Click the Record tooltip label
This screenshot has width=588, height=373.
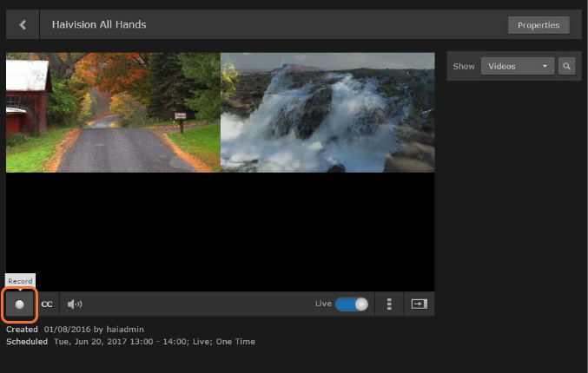20,281
